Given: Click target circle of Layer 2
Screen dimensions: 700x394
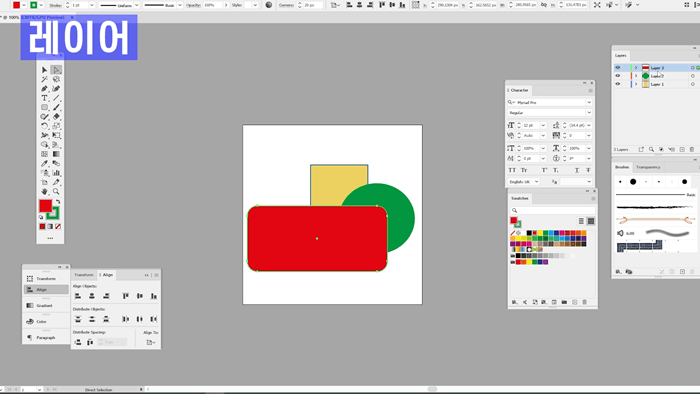Looking at the screenshot, I should 693,76.
